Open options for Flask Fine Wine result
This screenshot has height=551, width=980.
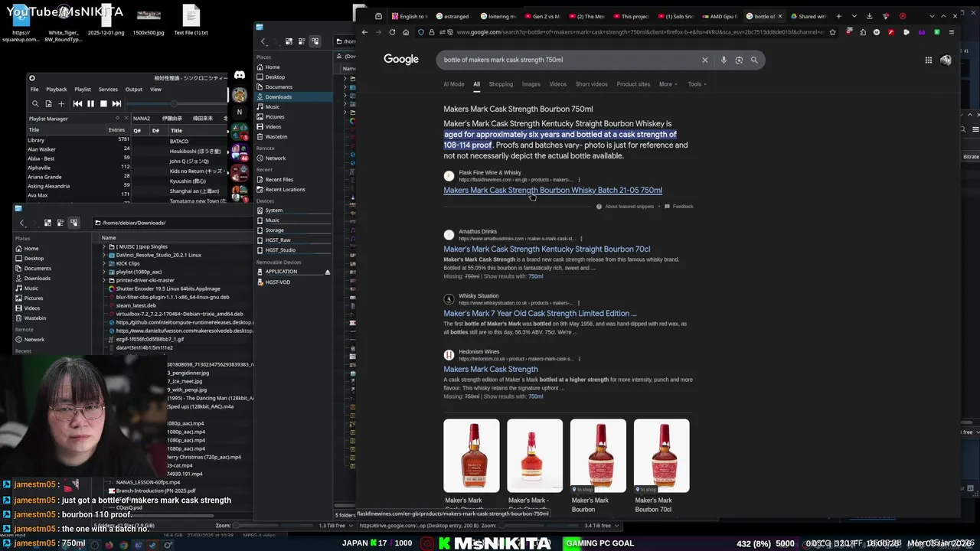point(579,180)
